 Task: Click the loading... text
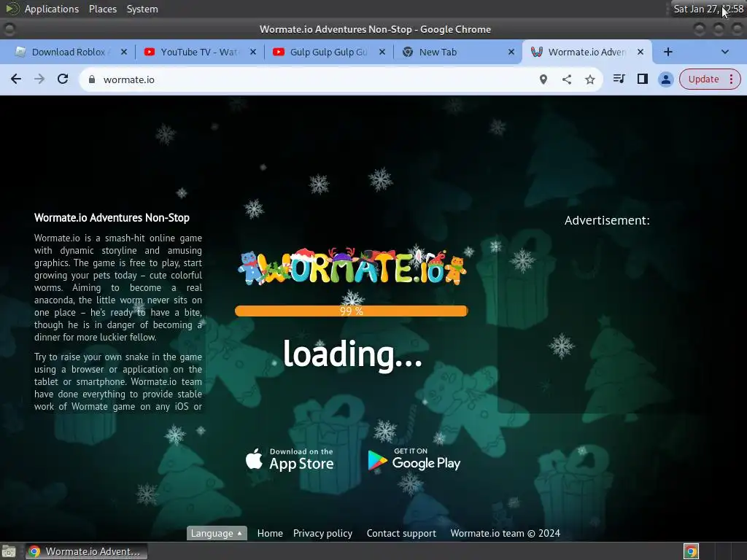[x=352, y=355]
